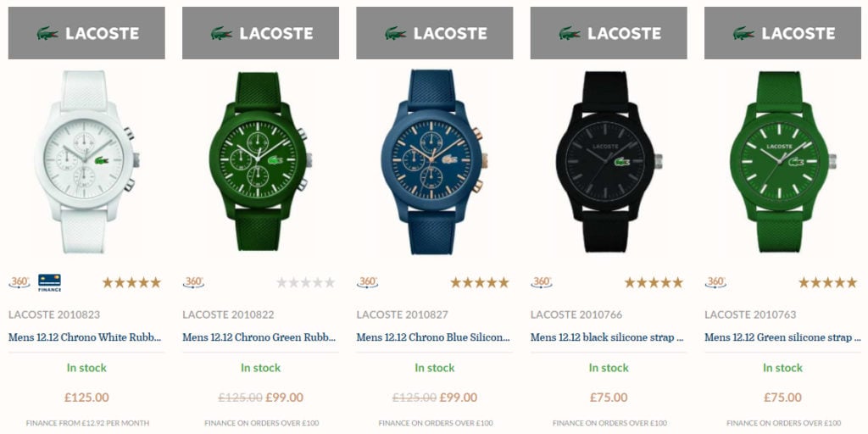The height and width of the screenshot is (434, 868).
Task: Open 360 view for Lacoste 2010763 green watch
Action: coord(715,282)
